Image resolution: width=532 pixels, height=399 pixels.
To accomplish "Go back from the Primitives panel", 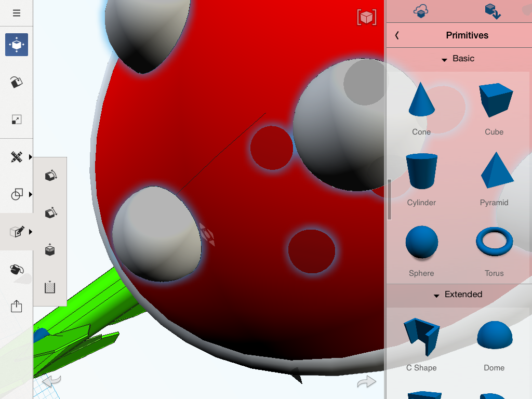I will pyautogui.click(x=397, y=35).
